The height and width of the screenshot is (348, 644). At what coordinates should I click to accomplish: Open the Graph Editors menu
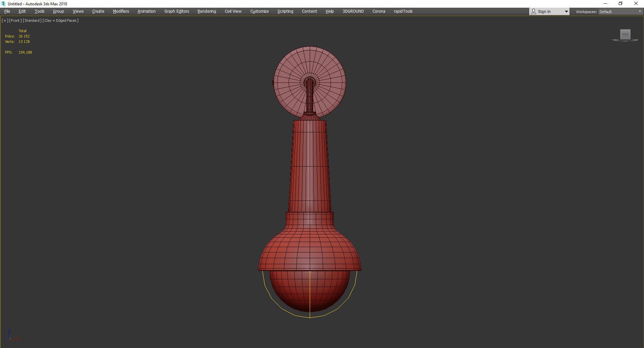pos(177,11)
